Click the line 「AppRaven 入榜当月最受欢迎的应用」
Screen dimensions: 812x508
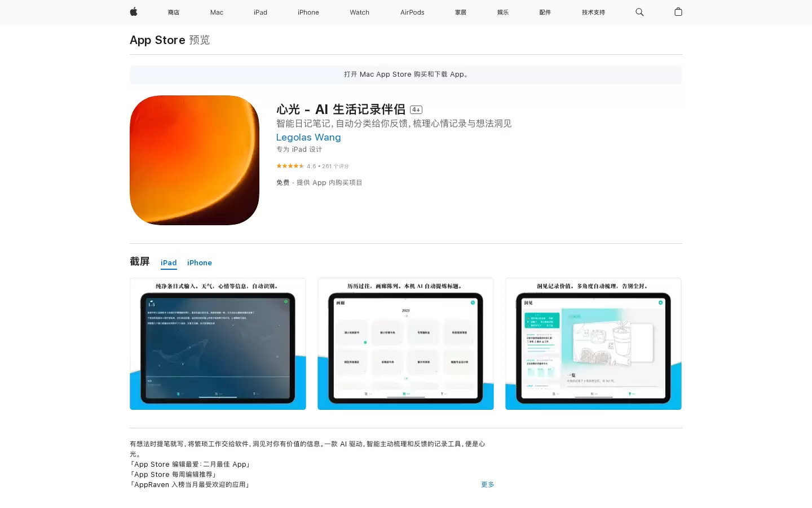point(190,485)
